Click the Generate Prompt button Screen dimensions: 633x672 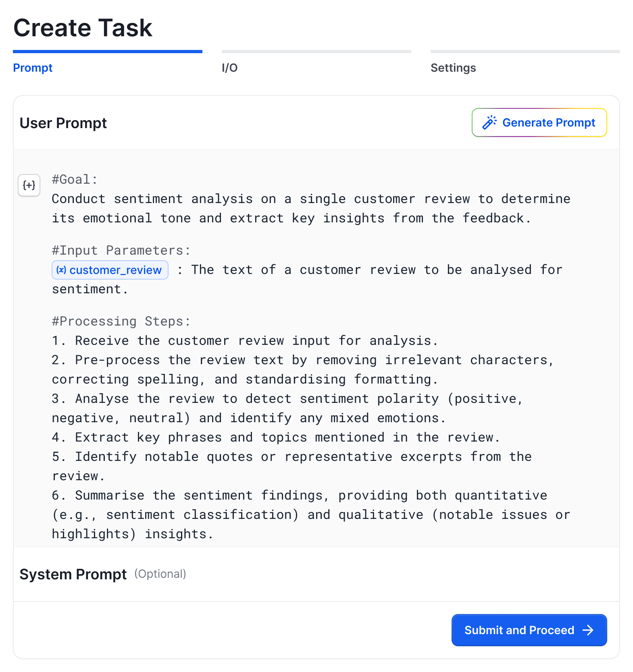pos(539,122)
